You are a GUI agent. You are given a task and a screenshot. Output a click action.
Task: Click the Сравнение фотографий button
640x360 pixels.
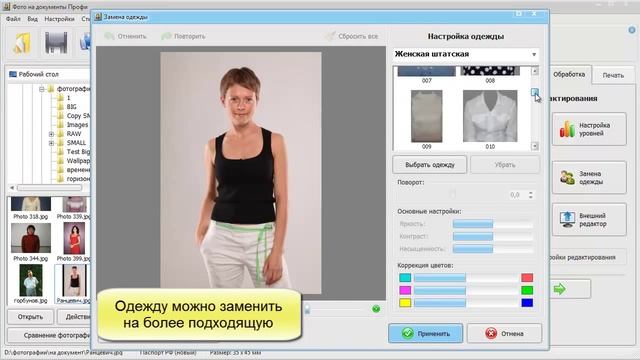tap(49, 336)
